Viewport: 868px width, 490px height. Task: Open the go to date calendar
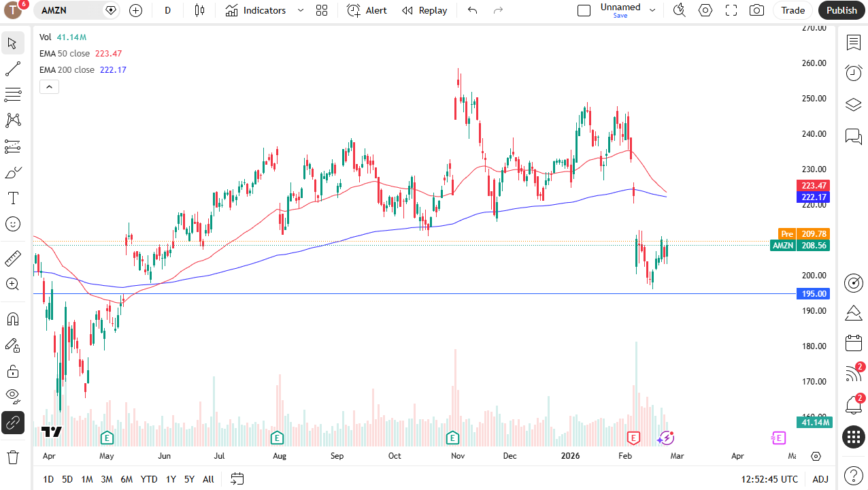pyautogui.click(x=237, y=479)
